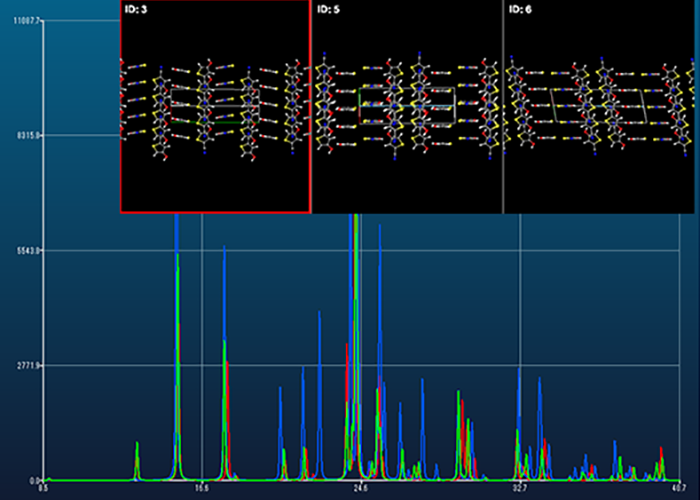Click the x-axis label 24.6
Image resolution: width=700 pixels, height=500 pixels.
click(361, 488)
